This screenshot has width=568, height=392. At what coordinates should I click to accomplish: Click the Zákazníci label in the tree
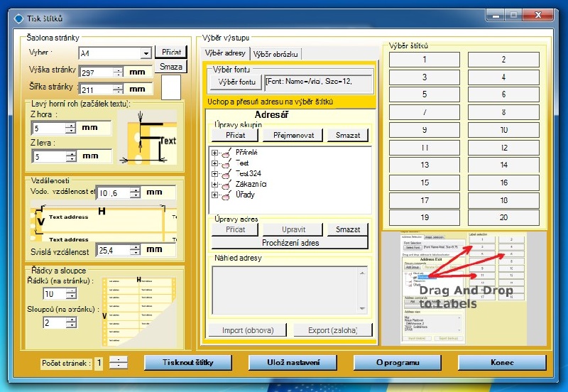[251, 184]
